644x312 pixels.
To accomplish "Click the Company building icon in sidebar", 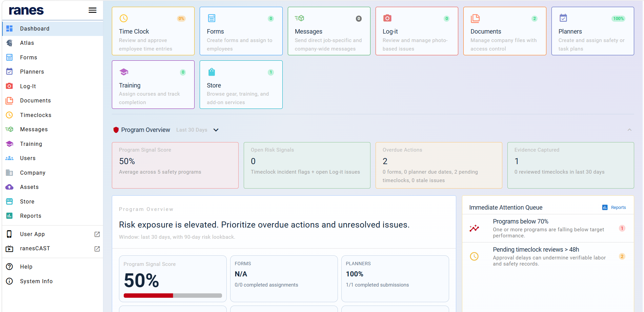I will click(9, 173).
